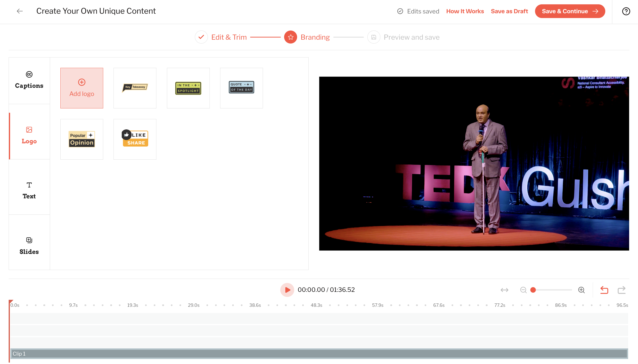Play the video from the timeline controls

[287, 290]
